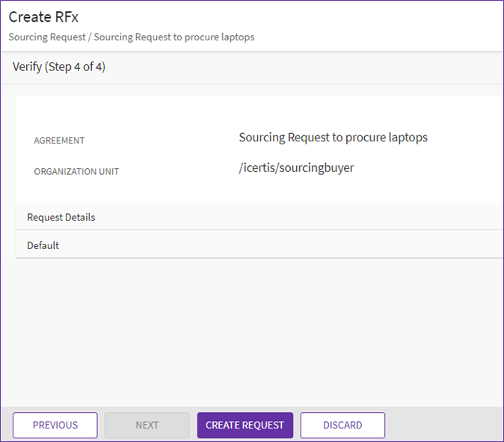
Task: Go back with the Previous button
Action: (55, 425)
